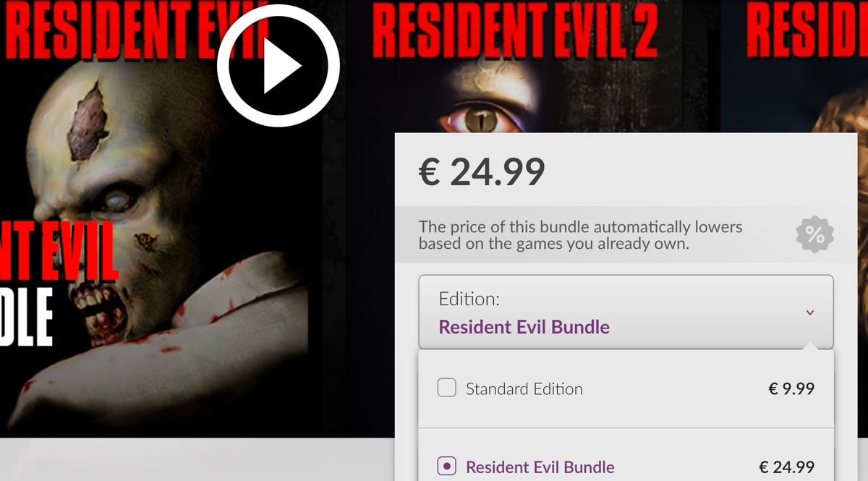Play the Resident Evil trailer video
The height and width of the screenshot is (481, 868).
[x=278, y=67]
